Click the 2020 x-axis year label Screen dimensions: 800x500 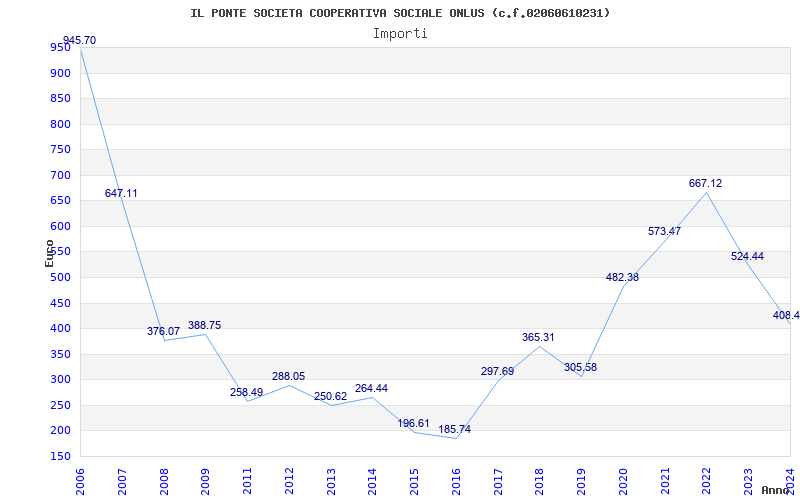(623, 482)
